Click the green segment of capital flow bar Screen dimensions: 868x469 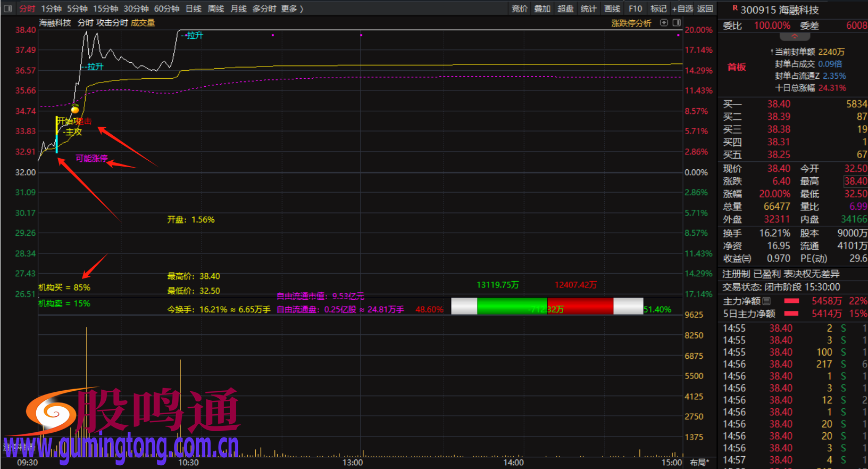click(x=512, y=306)
